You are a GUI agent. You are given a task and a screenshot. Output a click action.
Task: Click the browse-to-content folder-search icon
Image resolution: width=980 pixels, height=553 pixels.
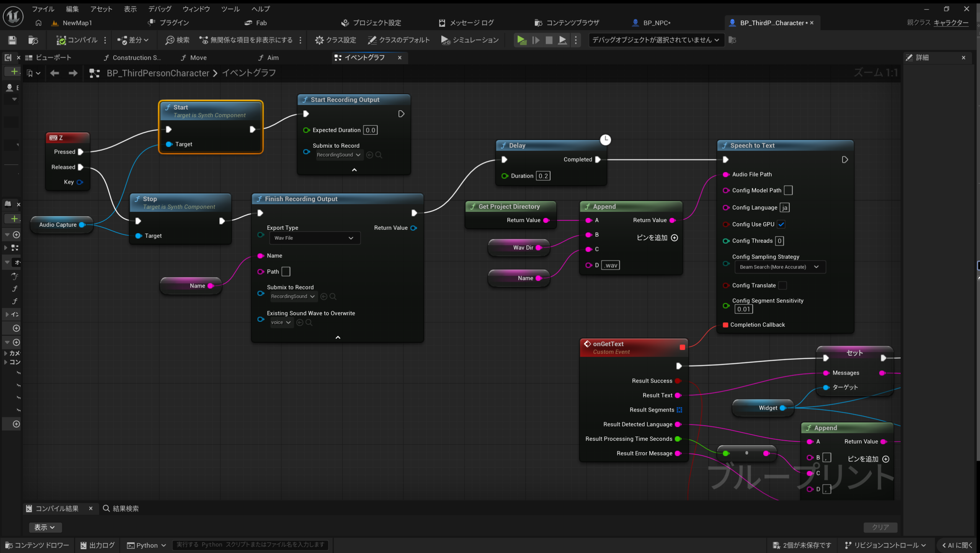point(33,40)
